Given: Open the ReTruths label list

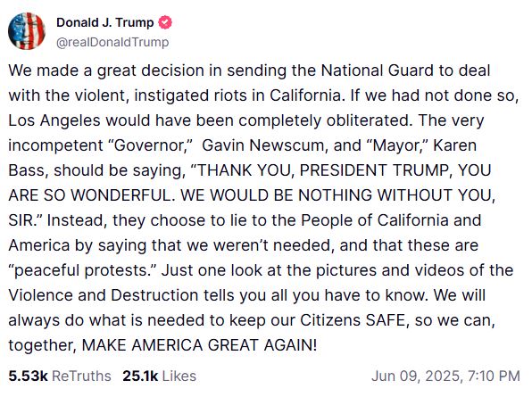Looking at the screenshot, I should coord(81,376).
